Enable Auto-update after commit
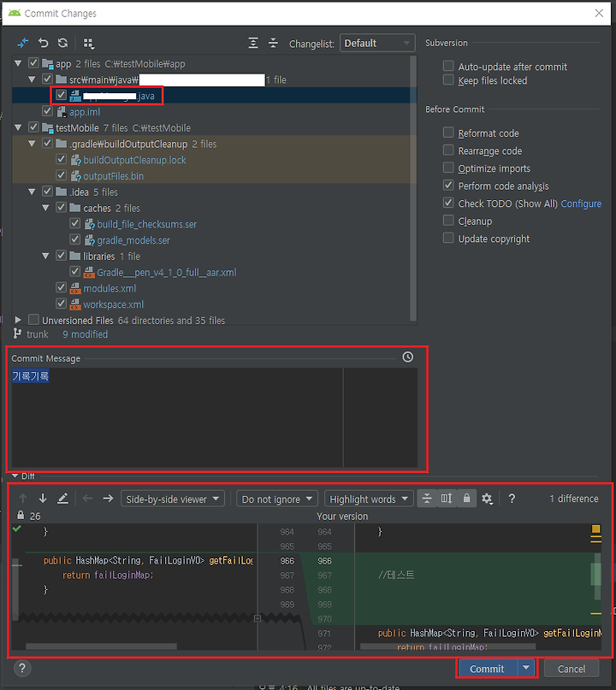Image resolution: width=616 pixels, height=690 pixels. (x=448, y=66)
